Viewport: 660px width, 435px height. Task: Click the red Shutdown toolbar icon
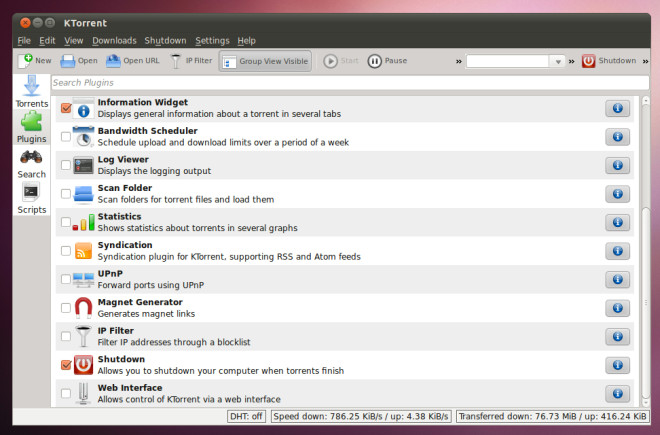pyautogui.click(x=588, y=61)
